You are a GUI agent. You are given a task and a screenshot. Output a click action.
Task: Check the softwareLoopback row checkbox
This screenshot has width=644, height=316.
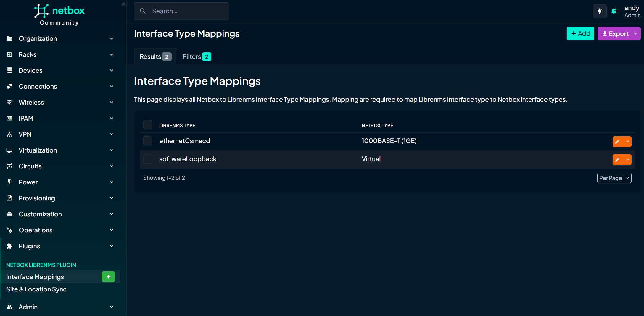point(148,159)
